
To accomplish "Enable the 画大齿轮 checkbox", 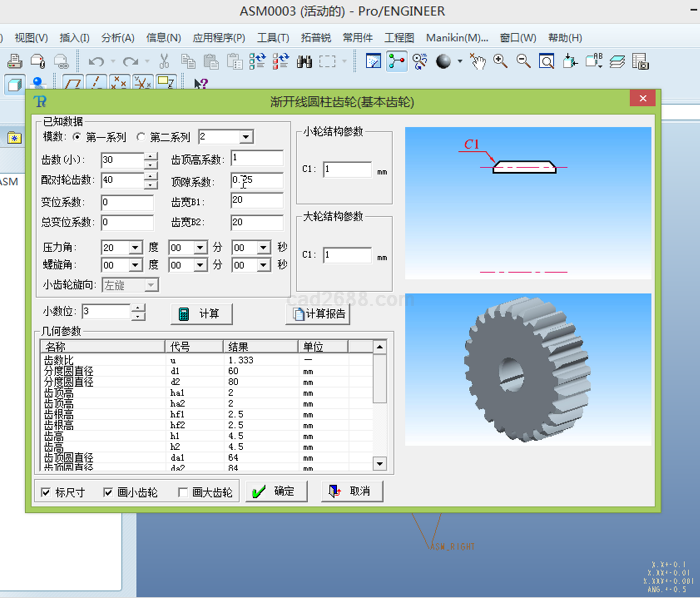I will [x=182, y=492].
